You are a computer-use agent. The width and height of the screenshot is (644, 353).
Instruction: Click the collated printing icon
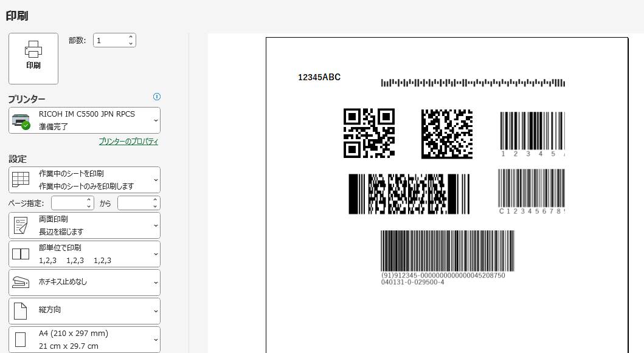point(21,254)
